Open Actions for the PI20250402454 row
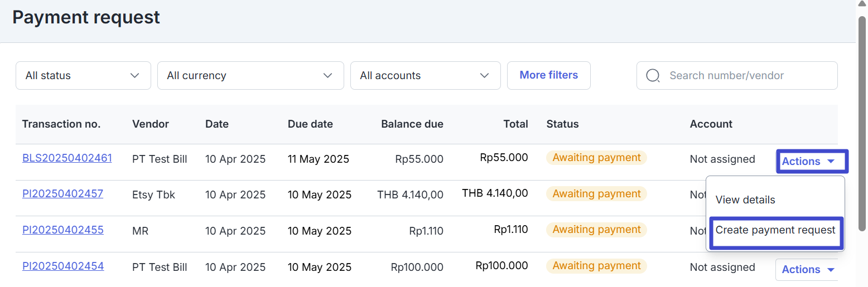Image resolution: width=868 pixels, height=287 pixels. (808, 270)
